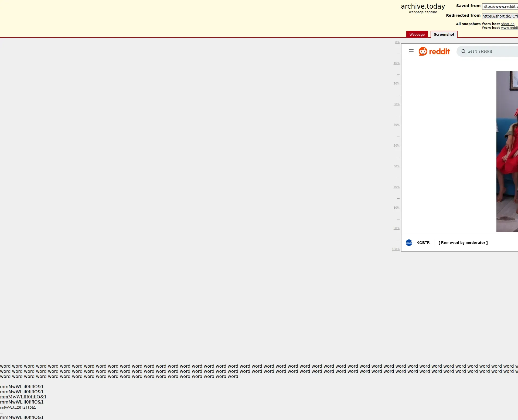Open the KGBTR subreddit name link

(423, 243)
